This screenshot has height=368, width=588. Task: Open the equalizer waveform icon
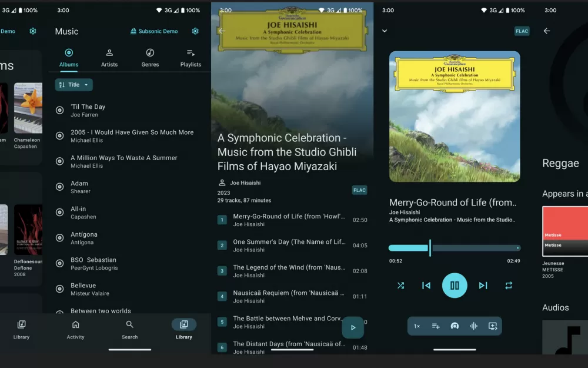click(473, 326)
